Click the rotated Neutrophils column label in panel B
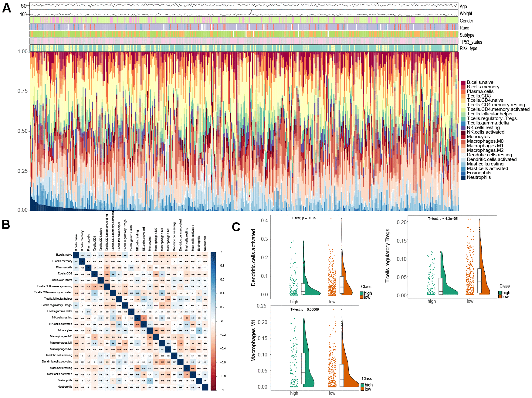Viewport: 532px width, 398px height. click(x=205, y=243)
